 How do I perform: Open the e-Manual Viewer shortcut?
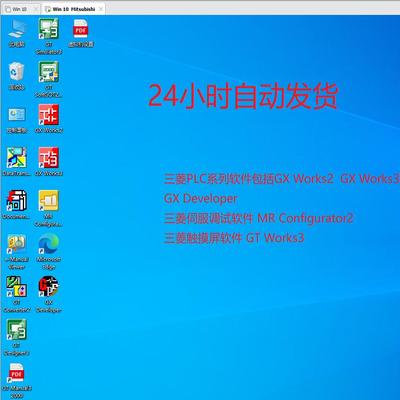(x=17, y=252)
